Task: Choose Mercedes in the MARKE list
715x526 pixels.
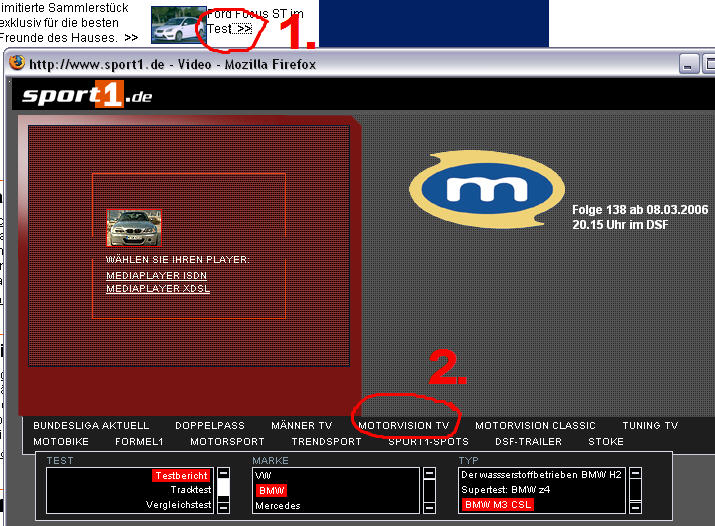Action: 278,506
